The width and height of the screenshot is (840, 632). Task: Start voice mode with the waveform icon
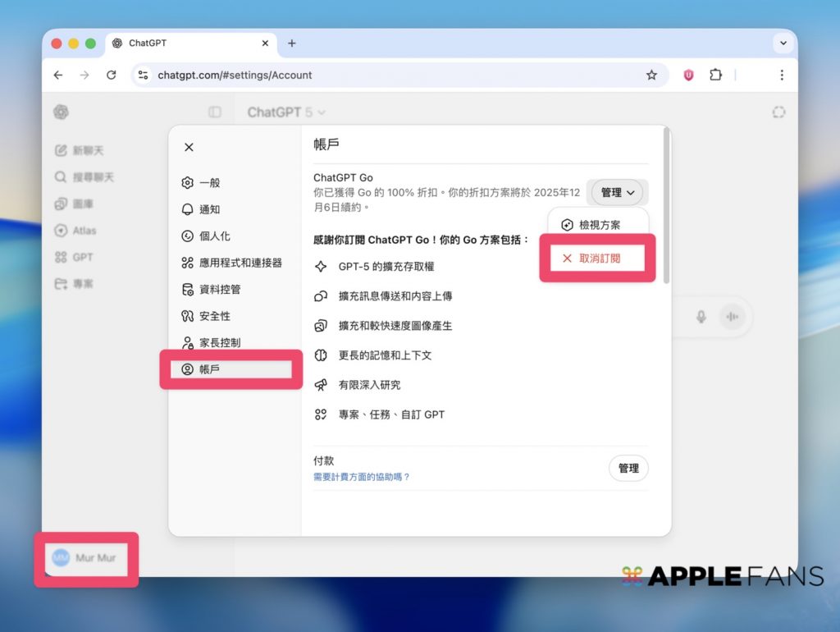click(x=731, y=317)
